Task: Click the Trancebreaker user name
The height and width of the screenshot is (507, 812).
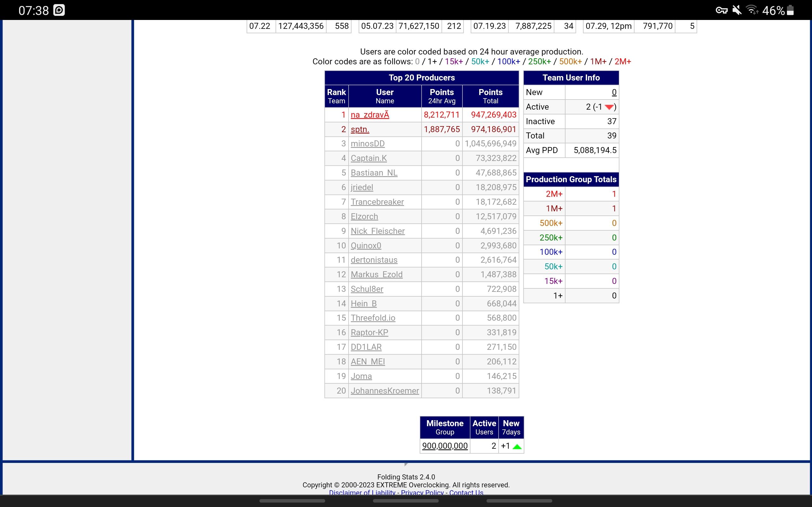Action: coord(377,202)
